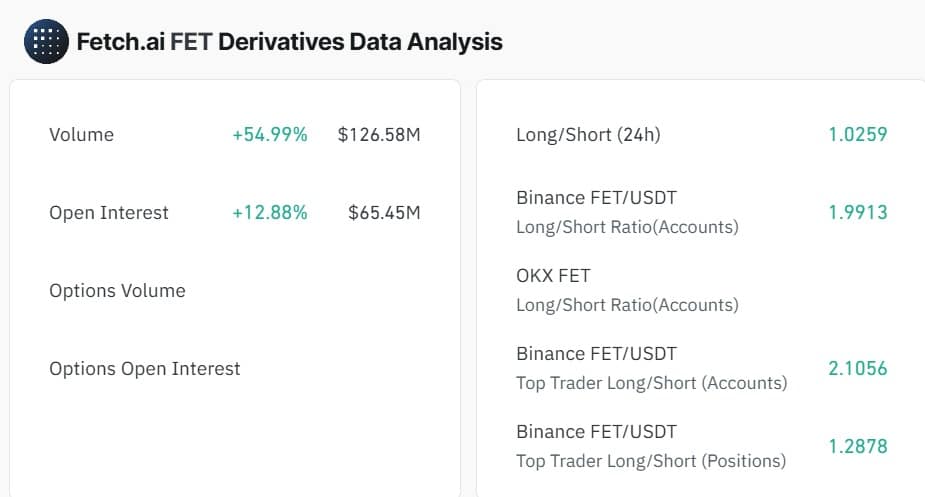Click the 2.1056 top trader value
The width and height of the screenshot is (925, 497).
[x=857, y=368]
